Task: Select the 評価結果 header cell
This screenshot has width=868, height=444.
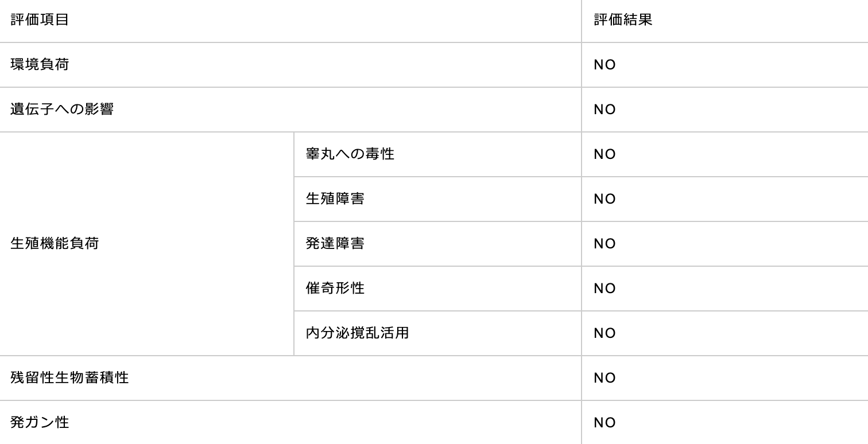Action: point(725,21)
